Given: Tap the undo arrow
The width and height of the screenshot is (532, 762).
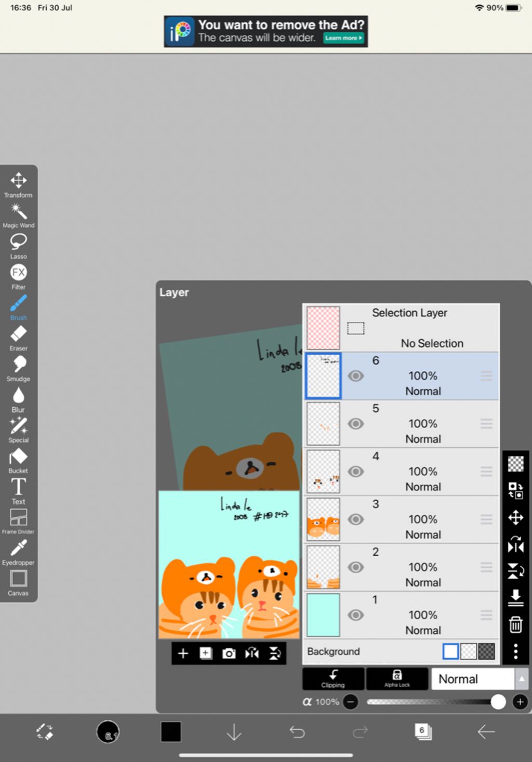Looking at the screenshot, I should point(297,732).
